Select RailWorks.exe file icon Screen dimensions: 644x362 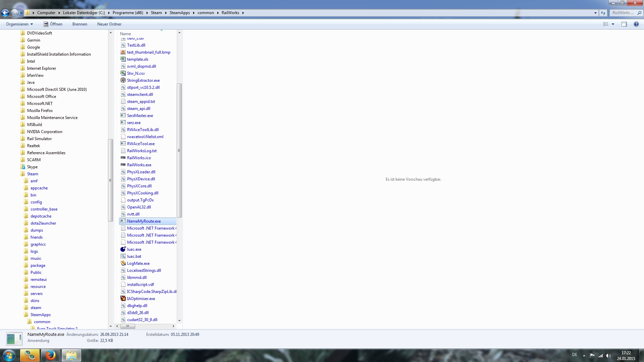[123, 165]
